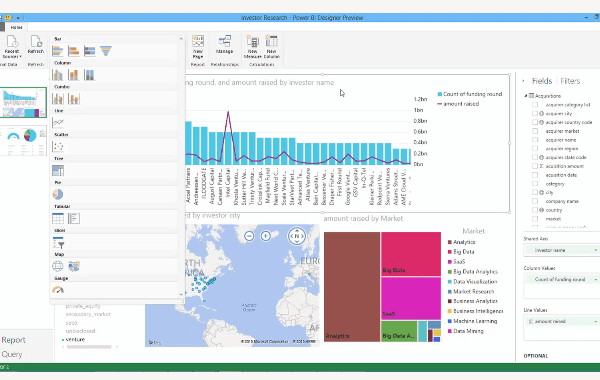The width and height of the screenshot is (600, 380).
Task: Click the Big Data legend color swatch
Action: click(x=450, y=252)
